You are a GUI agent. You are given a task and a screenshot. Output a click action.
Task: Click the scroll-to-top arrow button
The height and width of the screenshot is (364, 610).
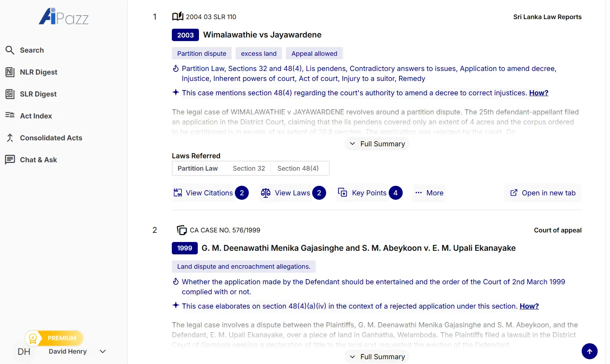pos(589,351)
